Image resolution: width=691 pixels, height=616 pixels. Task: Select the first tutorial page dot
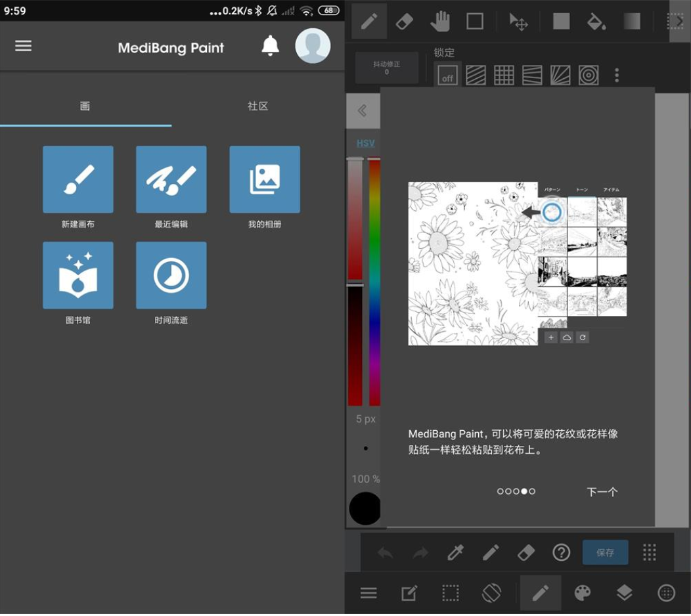[x=500, y=491]
